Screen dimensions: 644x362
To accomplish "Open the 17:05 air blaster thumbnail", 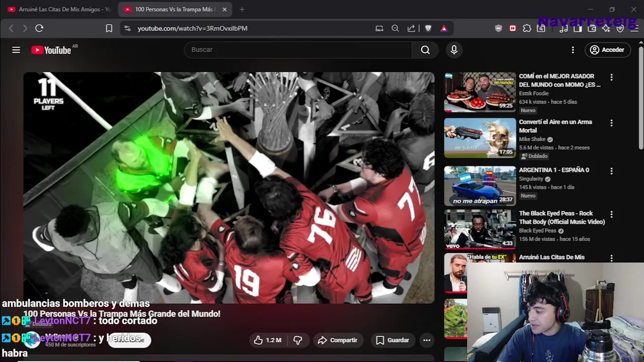I will point(480,138).
